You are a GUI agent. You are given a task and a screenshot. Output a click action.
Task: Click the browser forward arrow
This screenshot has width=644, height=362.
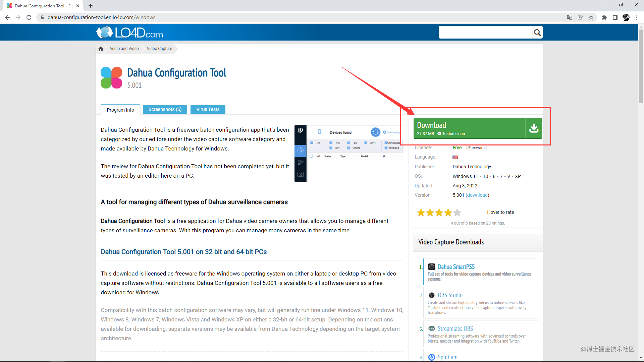(18, 17)
